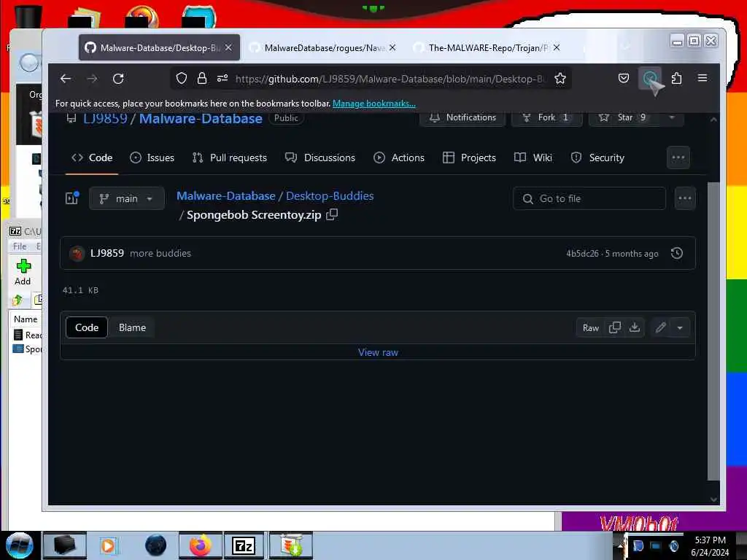Image resolution: width=747 pixels, height=560 pixels.
Task: Click Manage bookmarks link
Action: click(374, 104)
